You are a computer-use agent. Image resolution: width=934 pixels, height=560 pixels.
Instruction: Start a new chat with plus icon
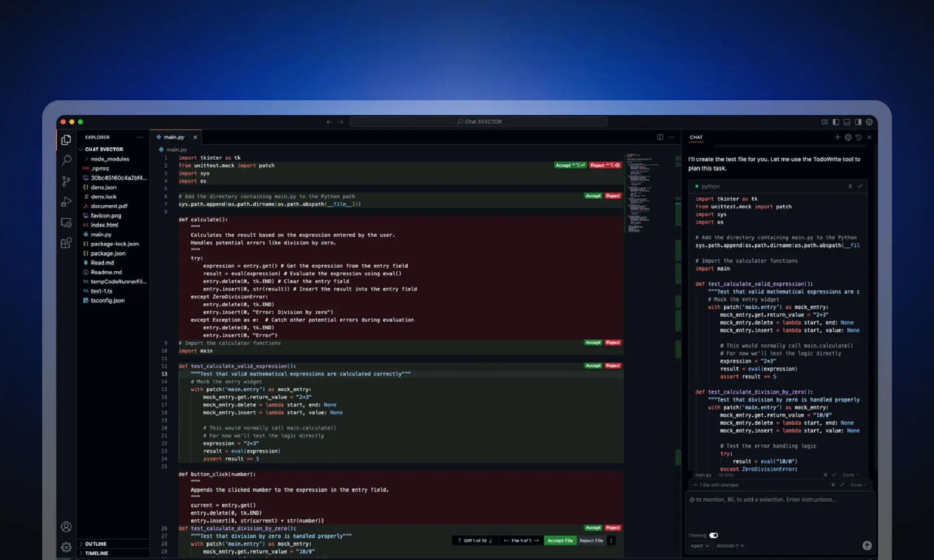pos(837,137)
